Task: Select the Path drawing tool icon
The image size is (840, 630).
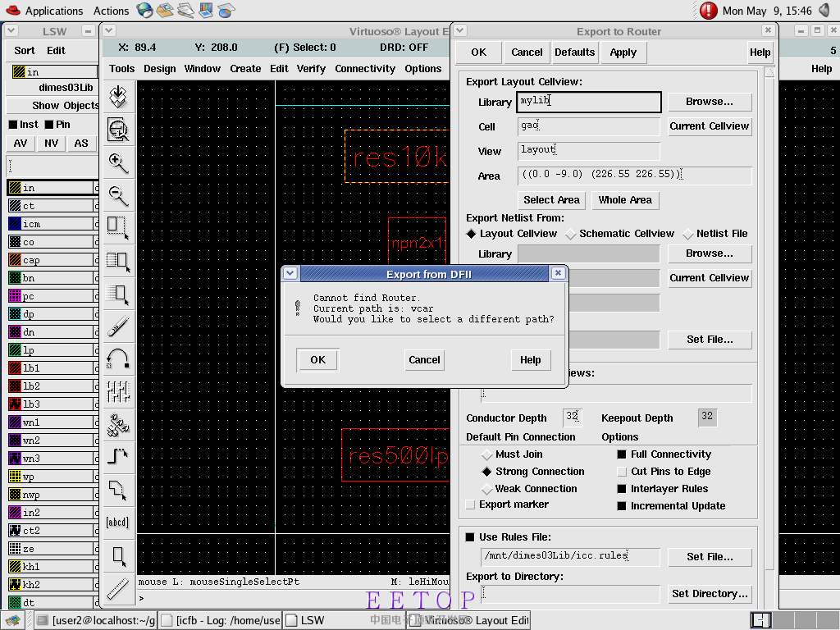Action: 118,454
